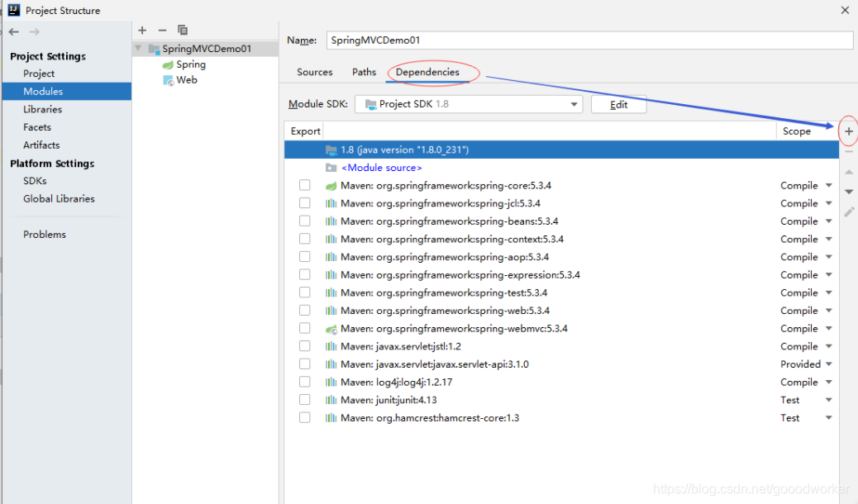The width and height of the screenshot is (858, 504).
Task: Toggle export checkbox for spring-webmvc
Action: coord(305,328)
